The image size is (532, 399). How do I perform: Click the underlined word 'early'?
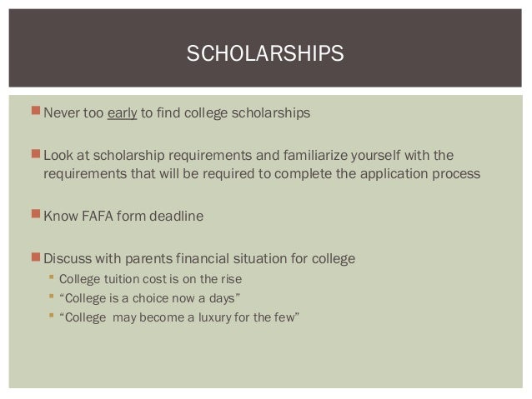[x=121, y=114]
